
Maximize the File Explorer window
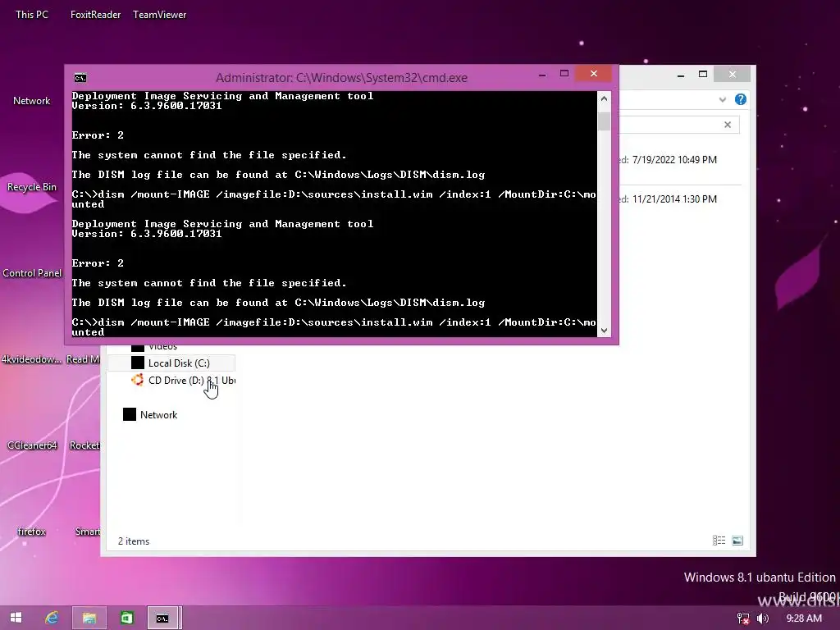[703, 75]
